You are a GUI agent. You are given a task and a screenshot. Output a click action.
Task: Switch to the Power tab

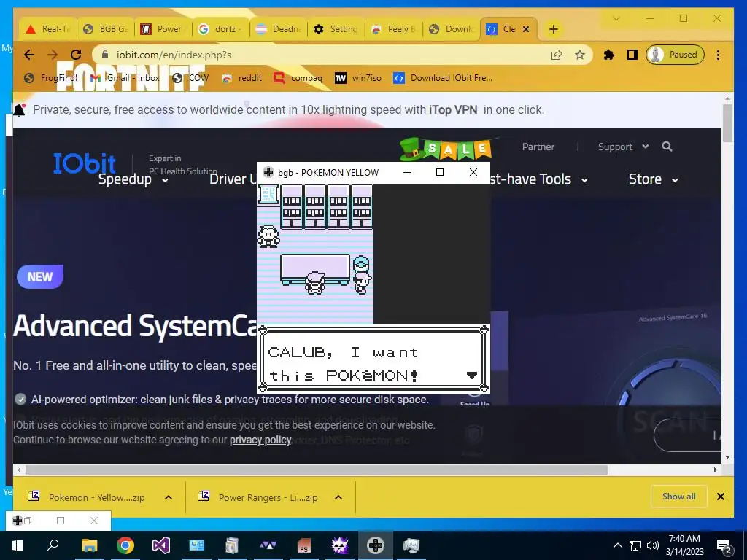(163, 29)
